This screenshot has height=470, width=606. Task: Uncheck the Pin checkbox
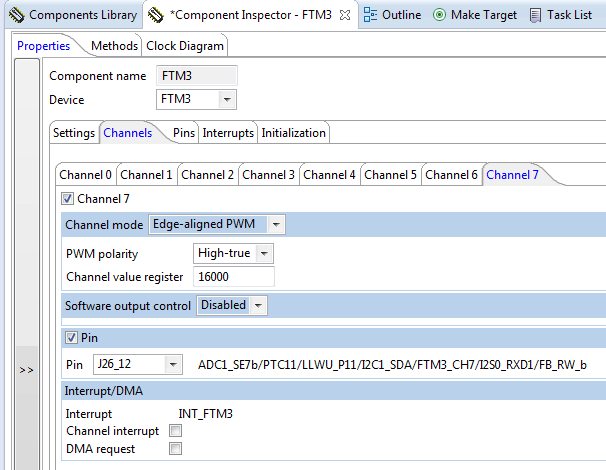[x=71, y=337]
